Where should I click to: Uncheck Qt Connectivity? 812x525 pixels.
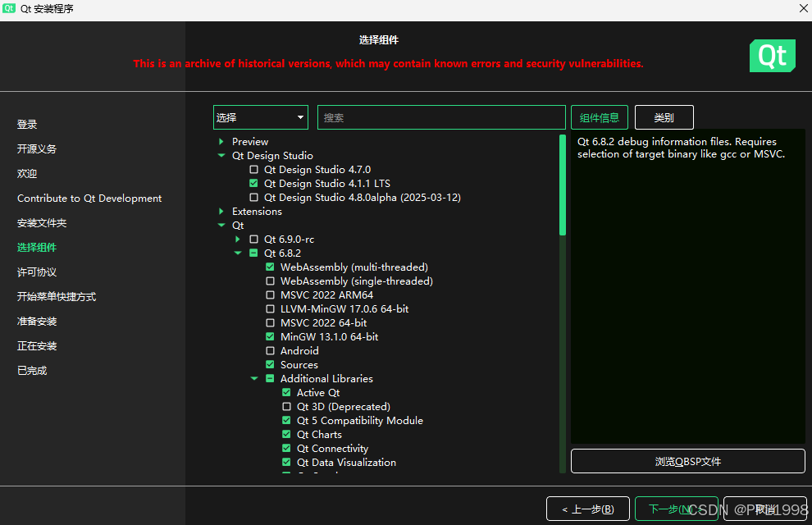(x=286, y=449)
